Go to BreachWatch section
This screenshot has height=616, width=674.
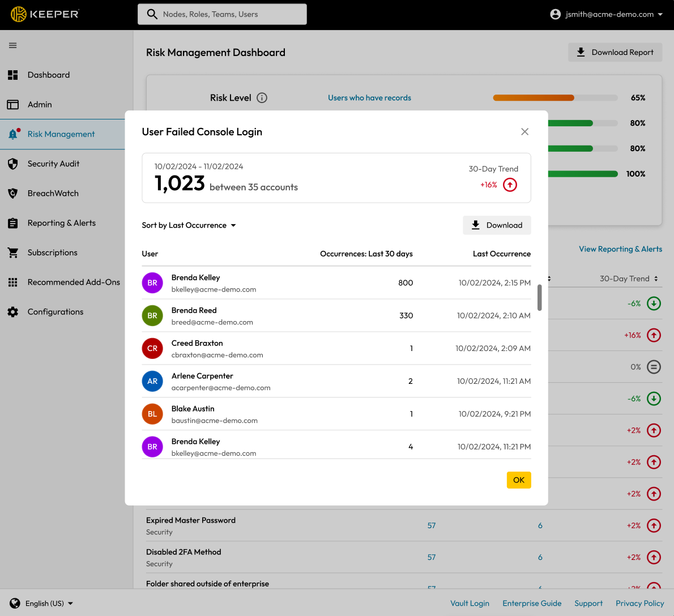(x=53, y=194)
